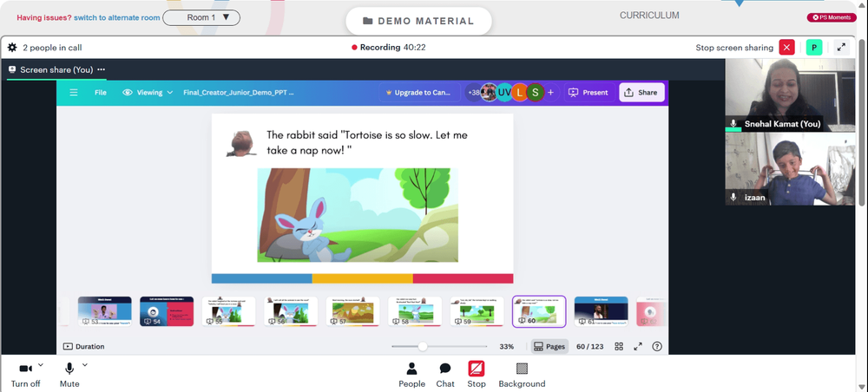Screen dimensions: 868x392
Task: Select page 56 thumbnail
Action: pyautogui.click(x=291, y=311)
